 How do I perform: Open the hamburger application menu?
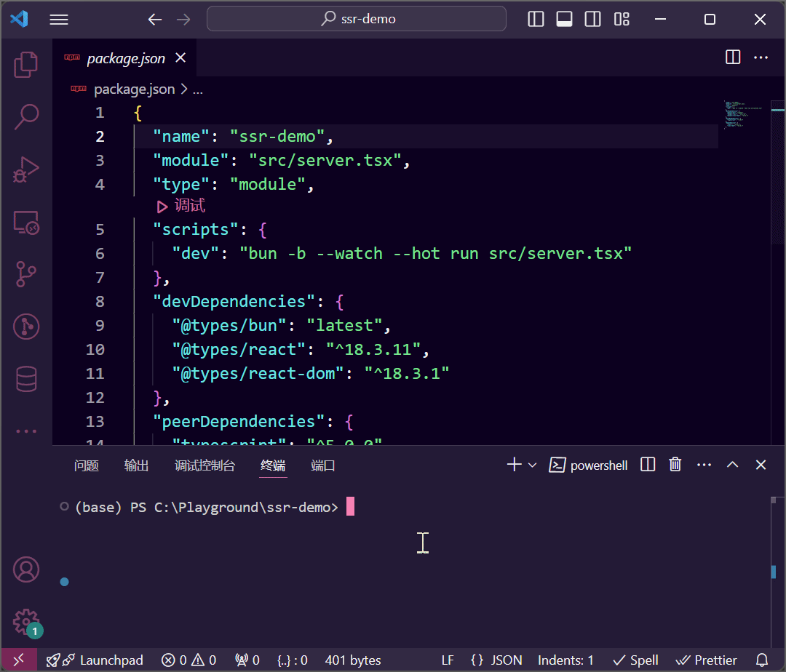pyautogui.click(x=59, y=20)
